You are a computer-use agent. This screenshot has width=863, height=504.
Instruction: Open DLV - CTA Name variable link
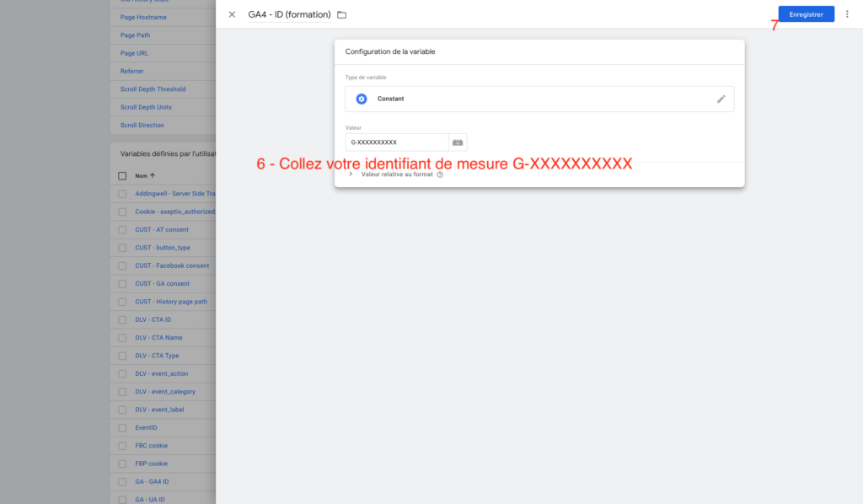(158, 338)
